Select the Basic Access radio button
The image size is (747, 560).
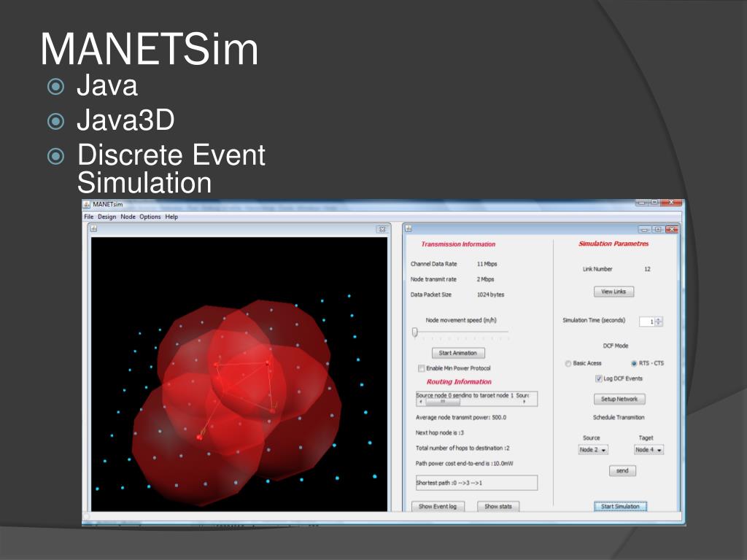pyautogui.click(x=568, y=363)
